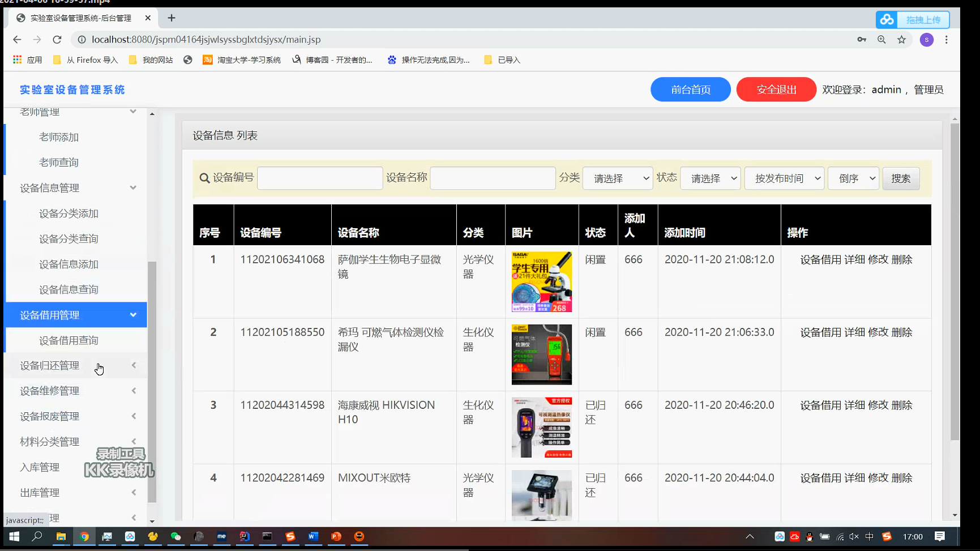Open Chrome three-dot menu
Image resolution: width=980 pixels, height=551 pixels.
946,40
